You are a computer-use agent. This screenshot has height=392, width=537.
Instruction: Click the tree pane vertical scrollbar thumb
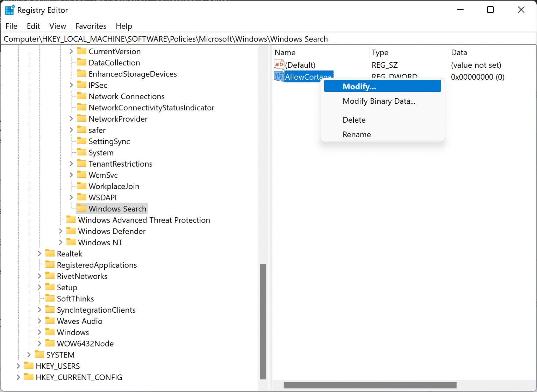pyautogui.click(x=263, y=321)
